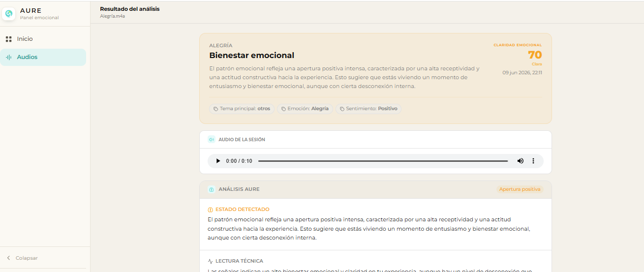Click the Sentimiento: Positivo tag
The width and height of the screenshot is (644, 272).
[368, 109]
